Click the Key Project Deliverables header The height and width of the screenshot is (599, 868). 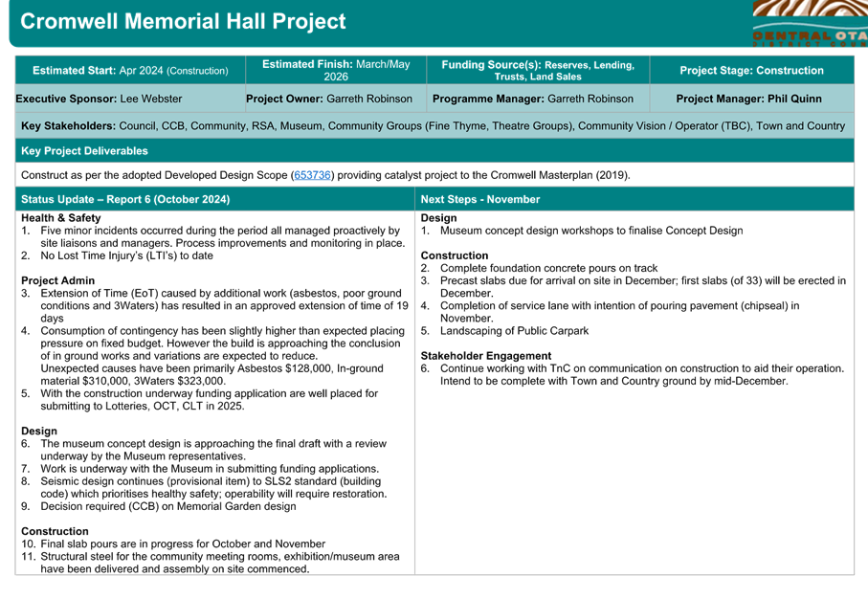point(434,150)
